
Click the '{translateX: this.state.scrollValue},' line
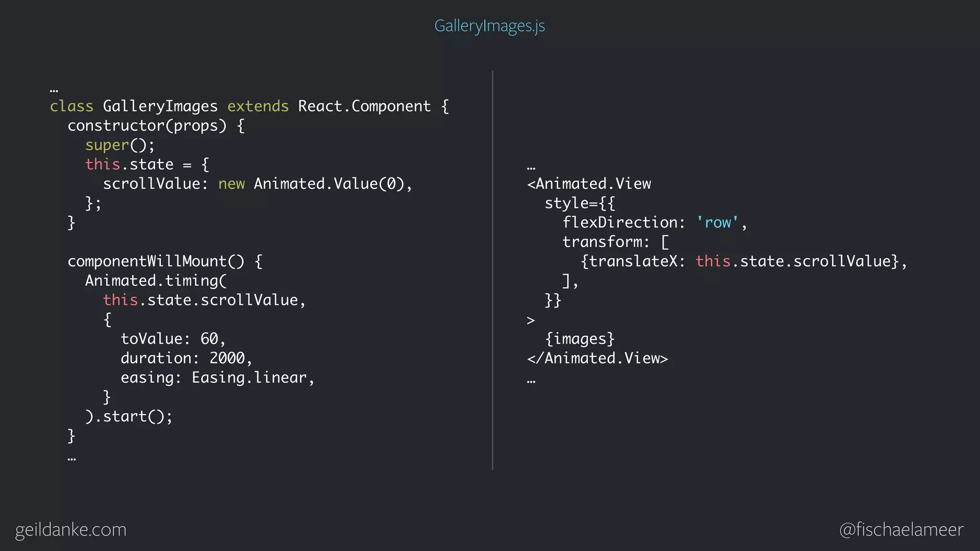[744, 261]
